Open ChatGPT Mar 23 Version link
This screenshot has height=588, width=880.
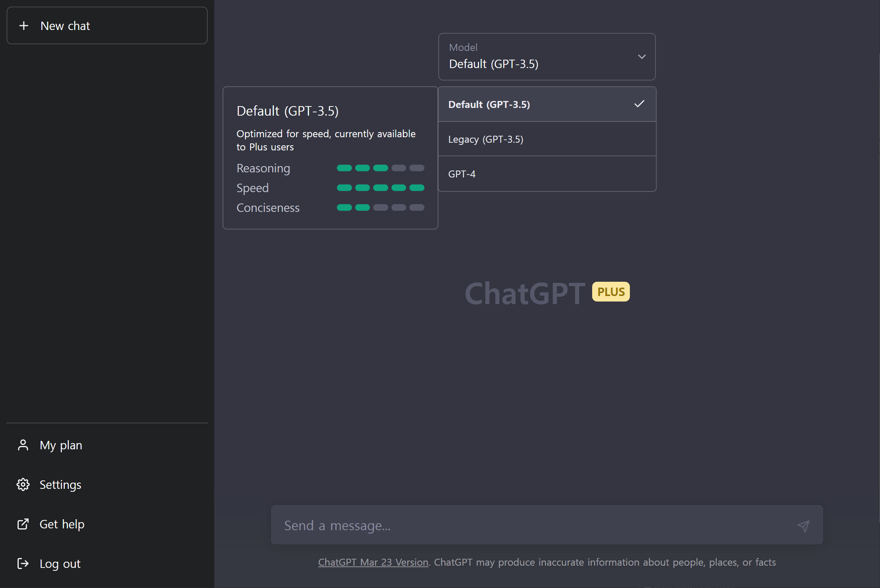[x=373, y=562]
